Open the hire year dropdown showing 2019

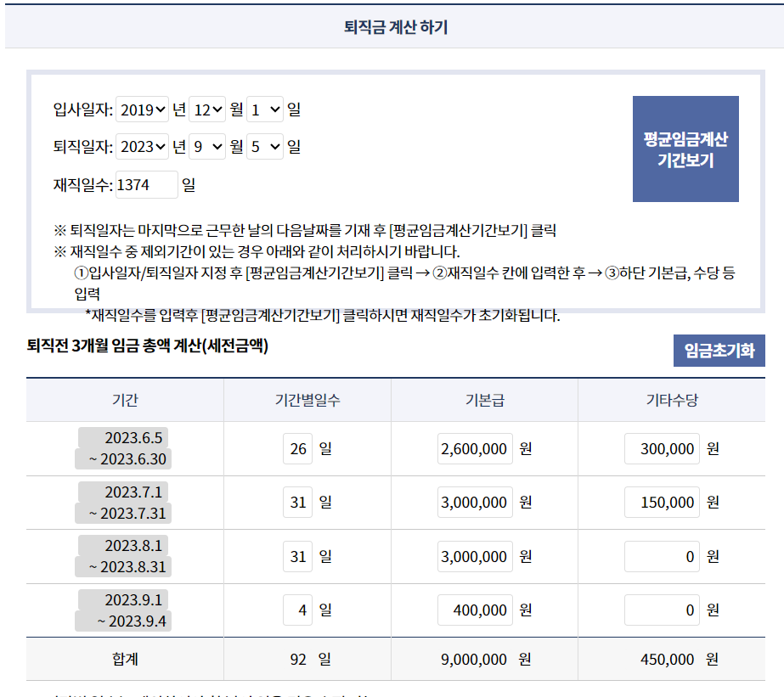[x=142, y=109]
